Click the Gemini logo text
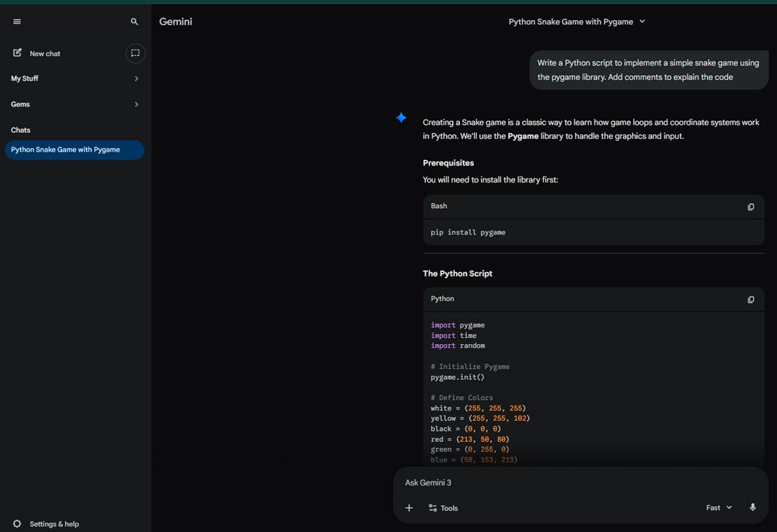The image size is (777, 532). 176,22
